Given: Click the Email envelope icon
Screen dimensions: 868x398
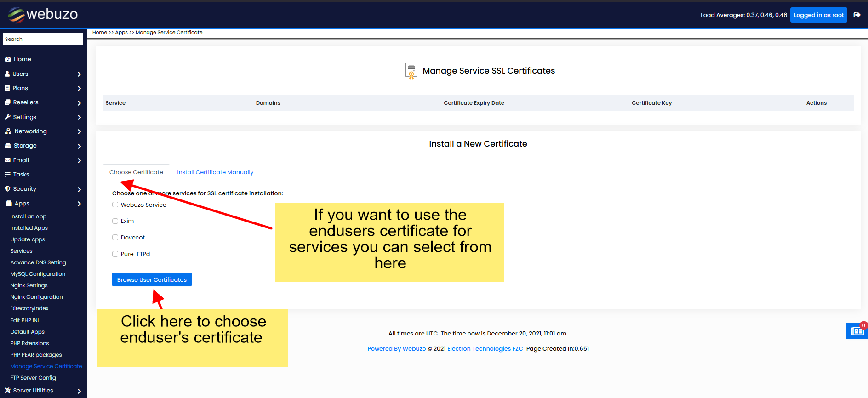Looking at the screenshot, I should coord(7,160).
